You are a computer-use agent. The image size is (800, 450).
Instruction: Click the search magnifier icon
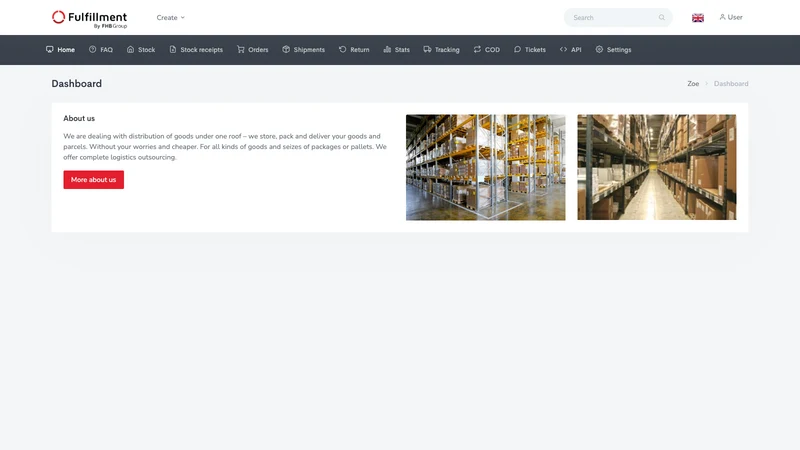click(662, 17)
